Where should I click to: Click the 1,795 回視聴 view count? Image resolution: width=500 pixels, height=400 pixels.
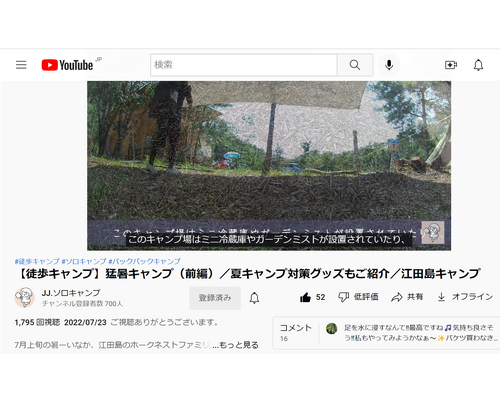[37, 322]
